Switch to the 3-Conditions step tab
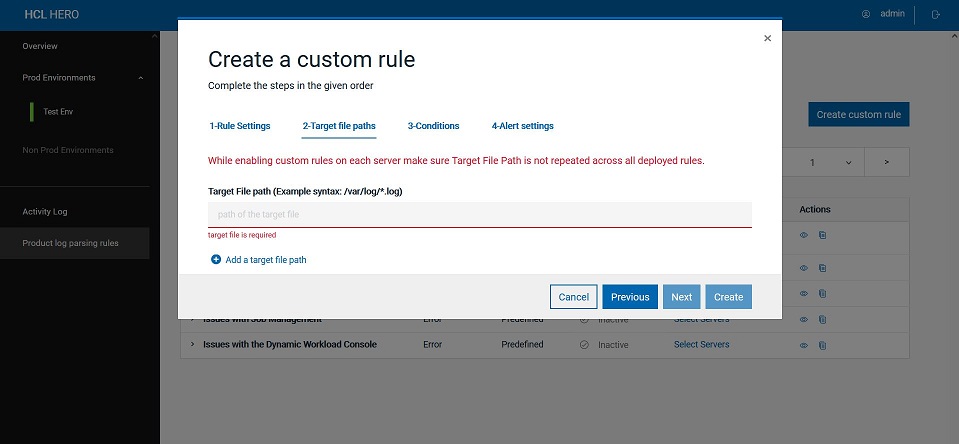 [433, 126]
